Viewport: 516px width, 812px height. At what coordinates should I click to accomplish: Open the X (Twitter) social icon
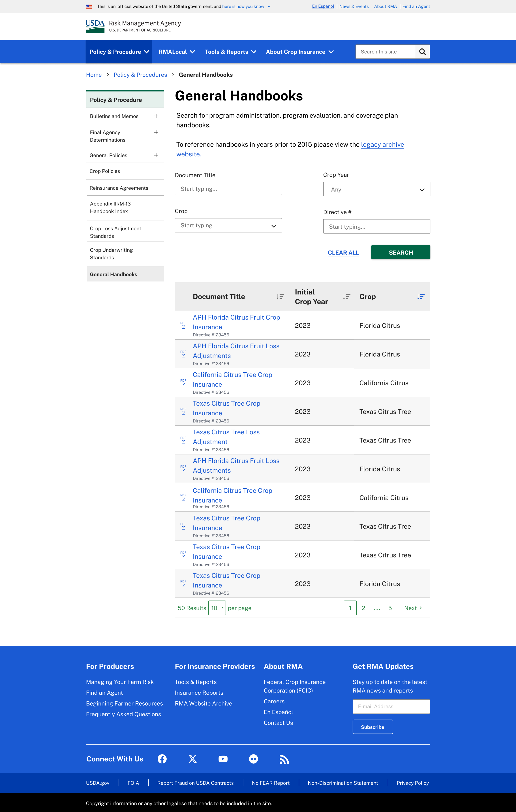click(x=193, y=759)
